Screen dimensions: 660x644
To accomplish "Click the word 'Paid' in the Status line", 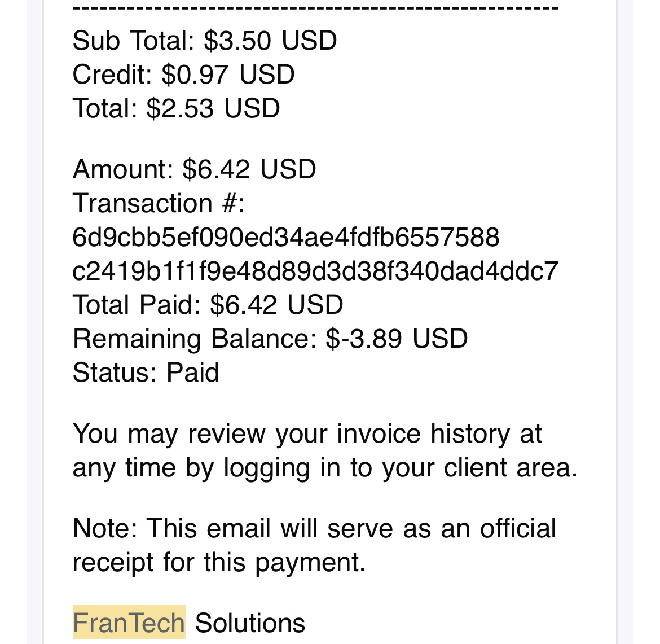I will pyautogui.click(x=192, y=373).
